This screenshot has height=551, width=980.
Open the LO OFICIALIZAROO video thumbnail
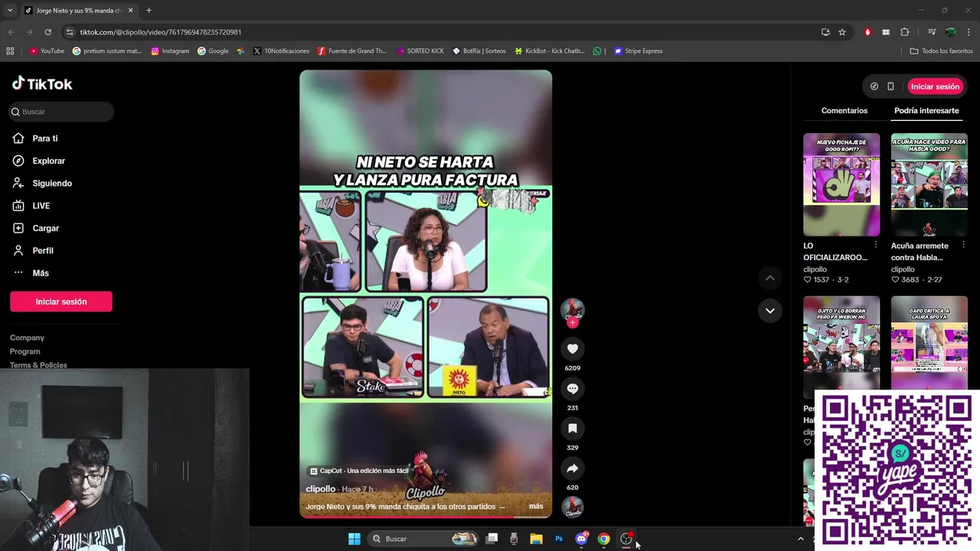click(841, 184)
